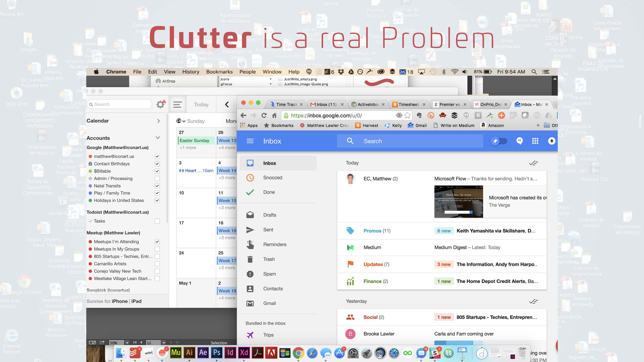
Task: Click the Today button in Sunrise
Action: coord(201,104)
